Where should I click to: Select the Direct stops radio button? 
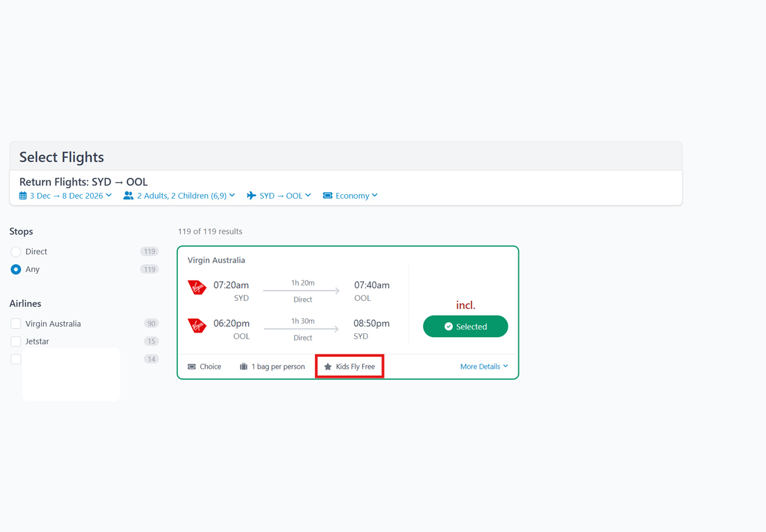click(16, 252)
